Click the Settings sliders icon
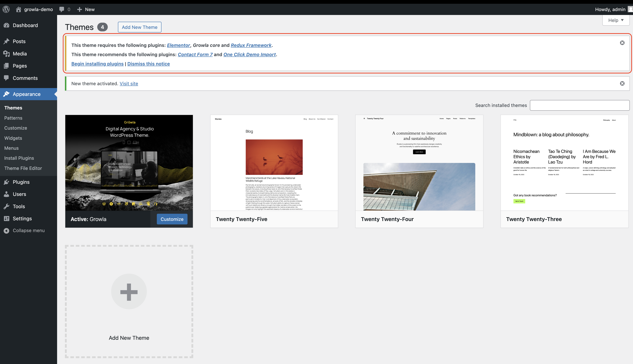 6,219
